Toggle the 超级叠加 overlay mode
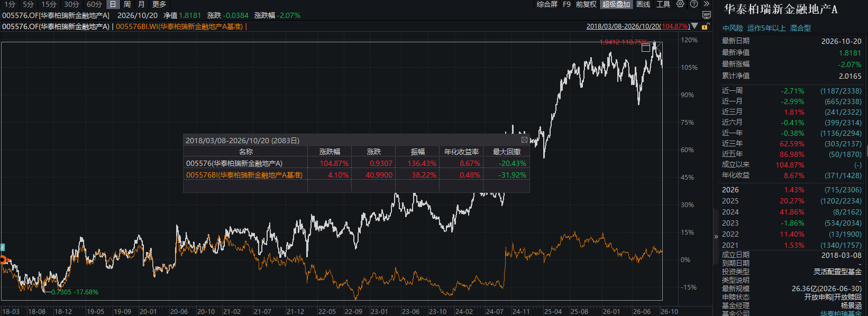The image size is (868, 316). point(616,4)
